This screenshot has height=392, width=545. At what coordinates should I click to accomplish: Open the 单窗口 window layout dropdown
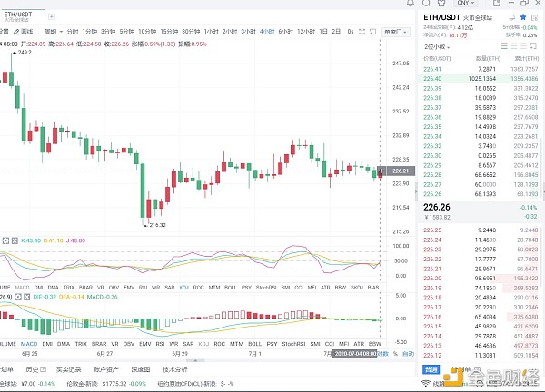coord(395,32)
